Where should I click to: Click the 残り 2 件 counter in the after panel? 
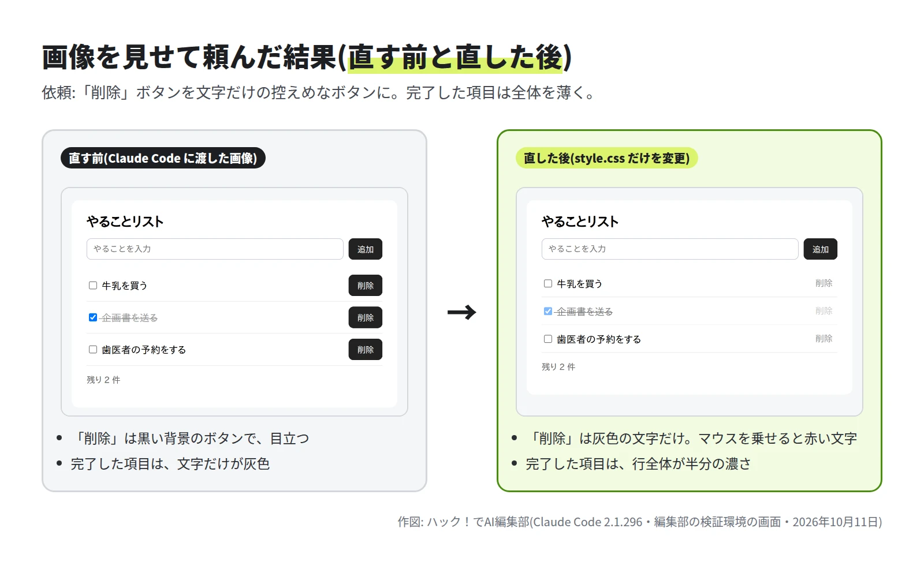pyautogui.click(x=558, y=367)
